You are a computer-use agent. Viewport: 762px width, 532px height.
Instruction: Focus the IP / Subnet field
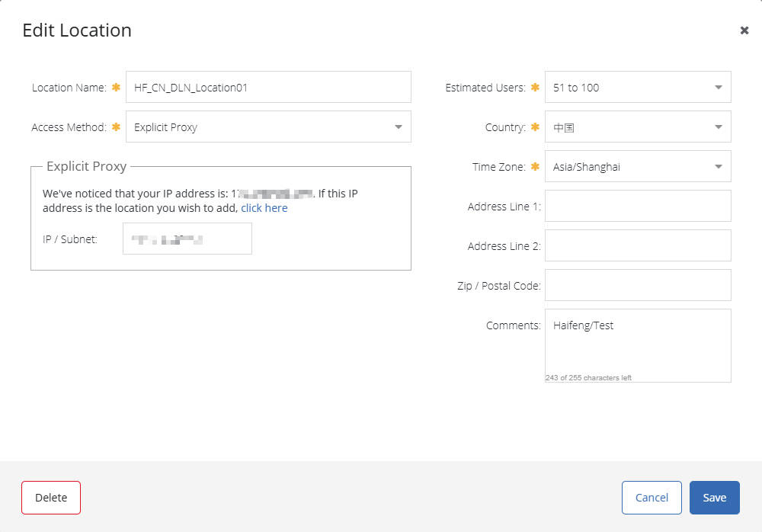click(187, 239)
